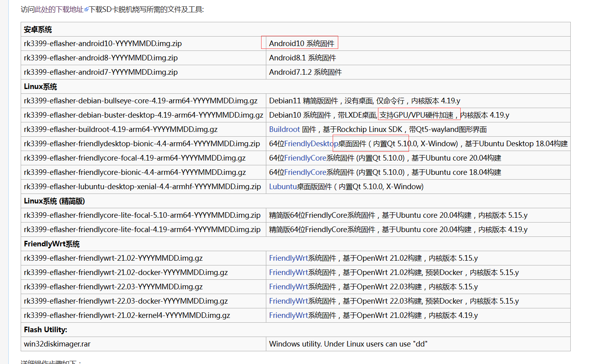Open the FriendlyWrt link in the 21.02-docker row
The image size is (593, 364).
pyautogui.click(x=289, y=272)
